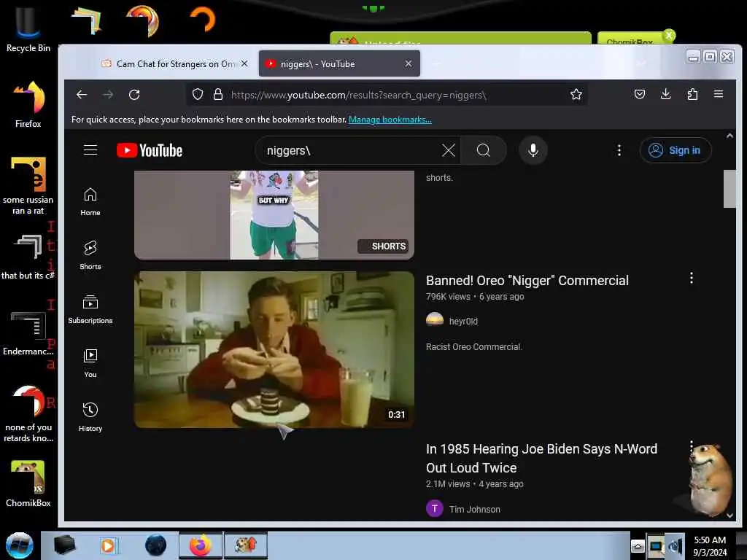The image size is (747, 560).
Task: Open the media player taskbar icon
Action: 108,545
